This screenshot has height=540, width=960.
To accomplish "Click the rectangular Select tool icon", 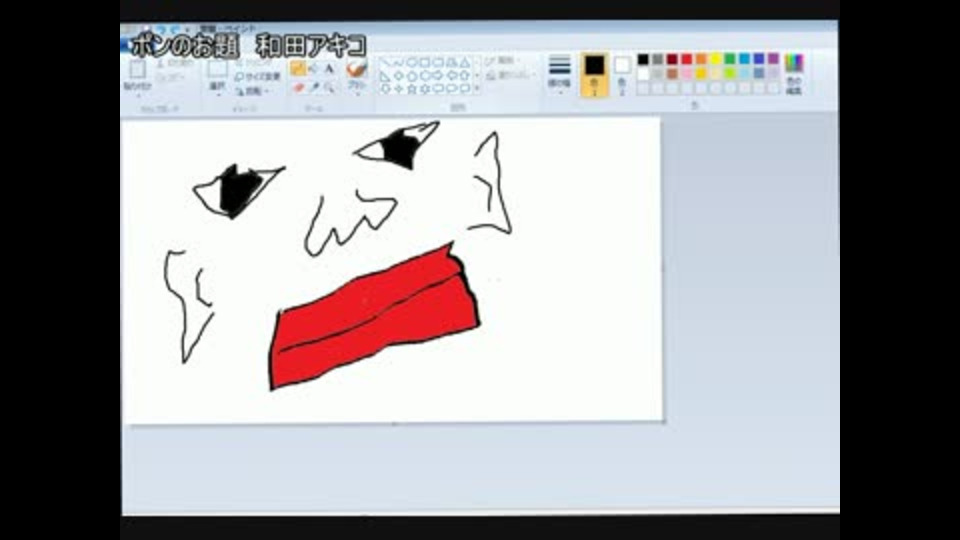I will click(218, 69).
